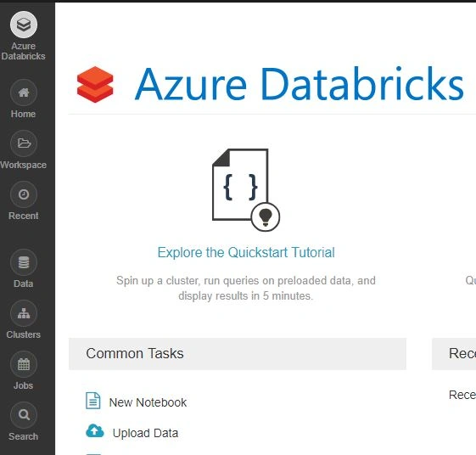Click the Azure Databricks sidebar logo icon

point(24,25)
